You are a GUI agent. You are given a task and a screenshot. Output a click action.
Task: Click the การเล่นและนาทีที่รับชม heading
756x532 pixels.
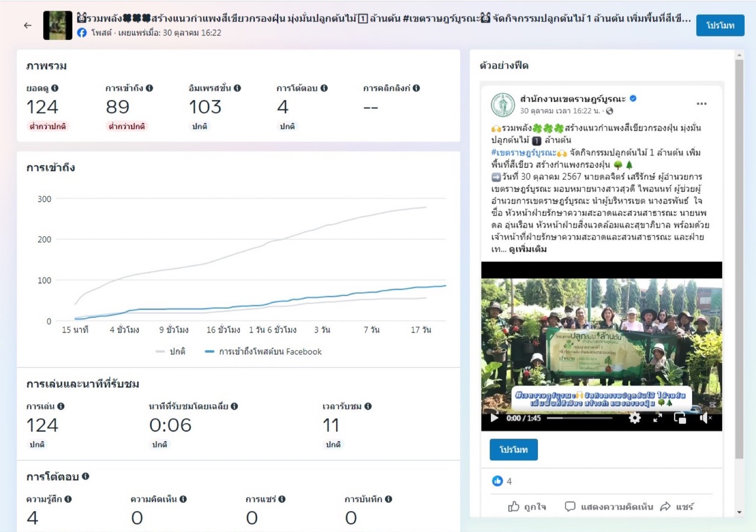point(83,384)
